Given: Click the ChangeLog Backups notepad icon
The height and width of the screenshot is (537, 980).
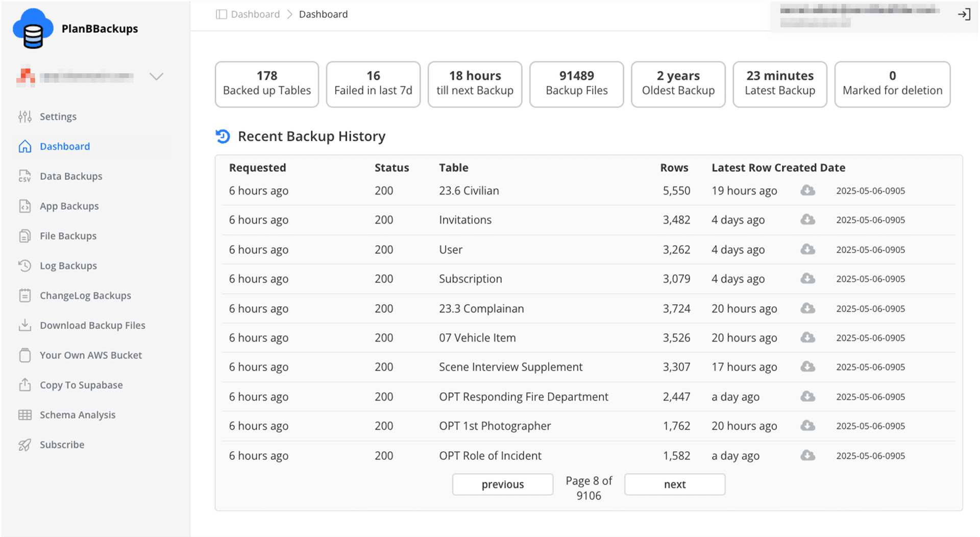Looking at the screenshot, I should pyautogui.click(x=25, y=296).
